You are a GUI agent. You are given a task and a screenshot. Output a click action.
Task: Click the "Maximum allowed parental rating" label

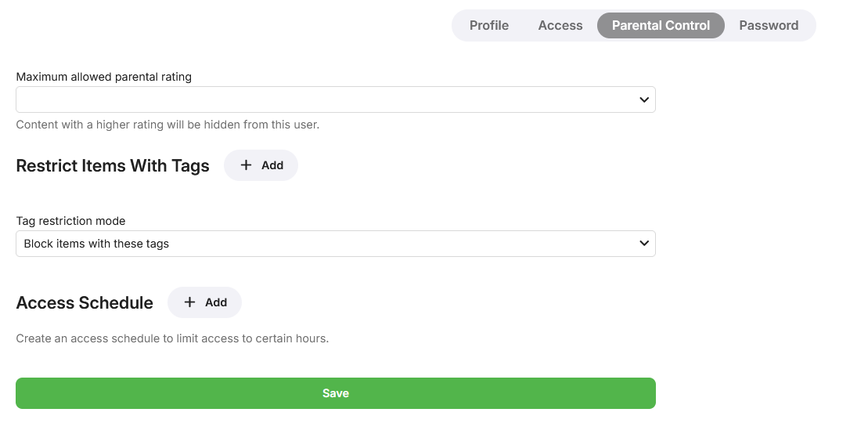(x=104, y=77)
